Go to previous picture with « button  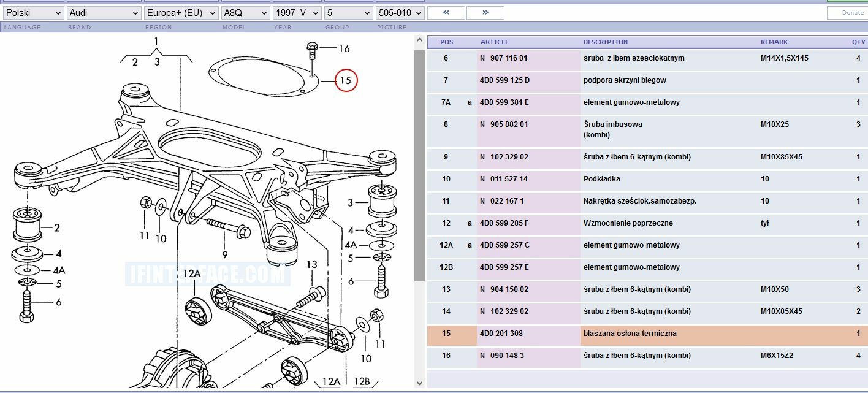click(446, 12)
